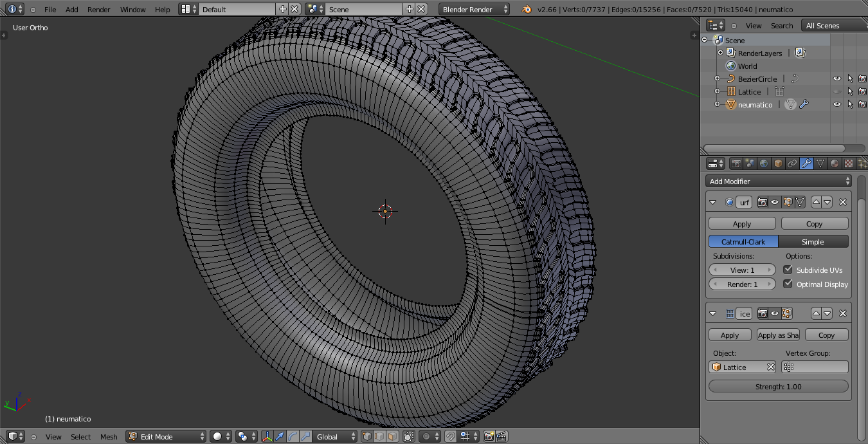Screen dimensions: 868x444
Task: Adjust the Strength 1.00 slider
Action: point(779,386)
